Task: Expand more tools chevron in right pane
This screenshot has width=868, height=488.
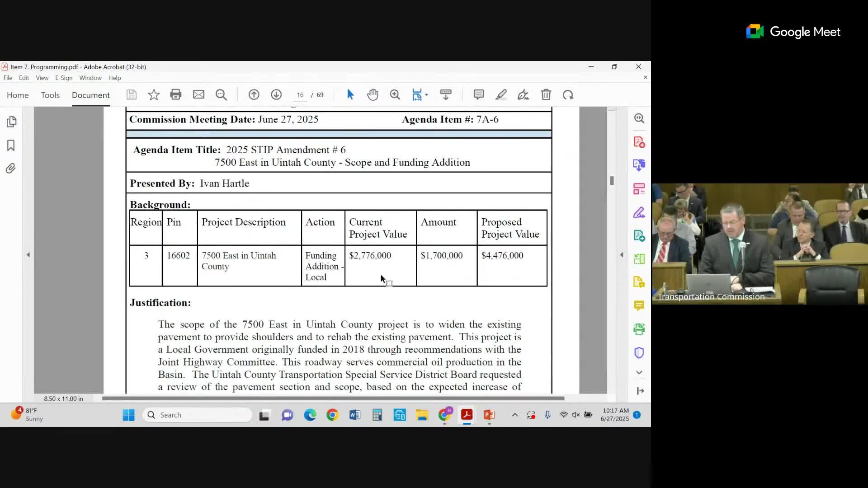Action: point(639,372)
